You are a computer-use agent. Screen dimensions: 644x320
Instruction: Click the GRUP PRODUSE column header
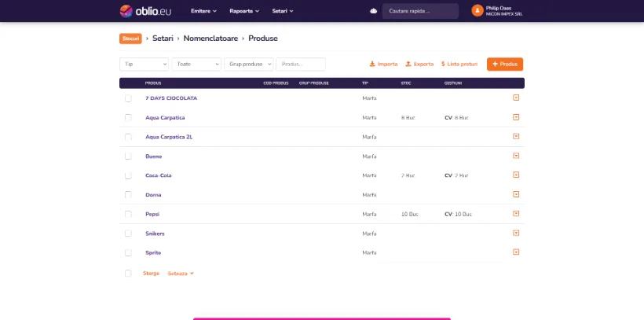pos(314,83)
